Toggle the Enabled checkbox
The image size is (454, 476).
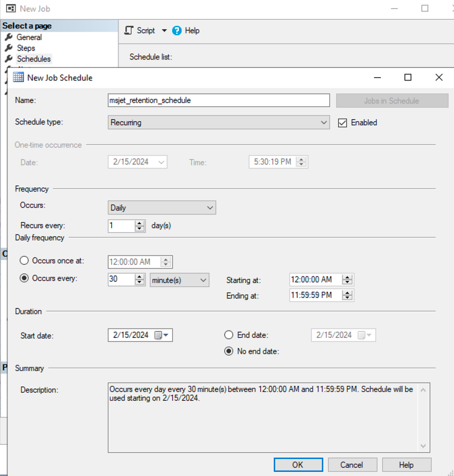(342, 123)
